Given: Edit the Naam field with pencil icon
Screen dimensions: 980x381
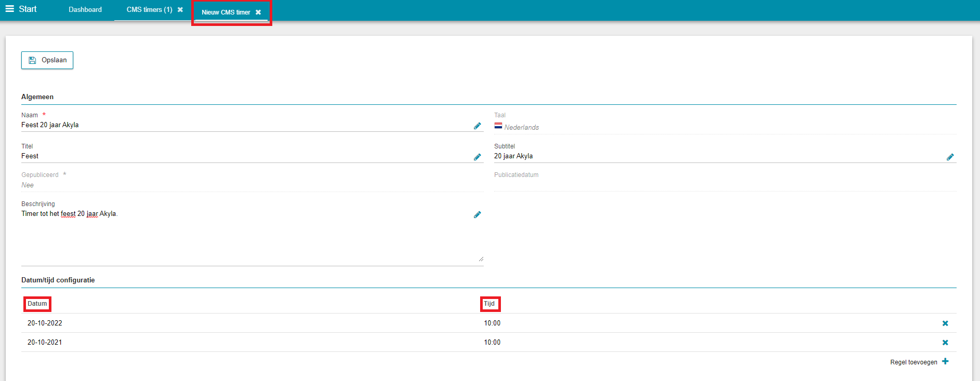Looking at the screenshot, I should tap(478, 126).
